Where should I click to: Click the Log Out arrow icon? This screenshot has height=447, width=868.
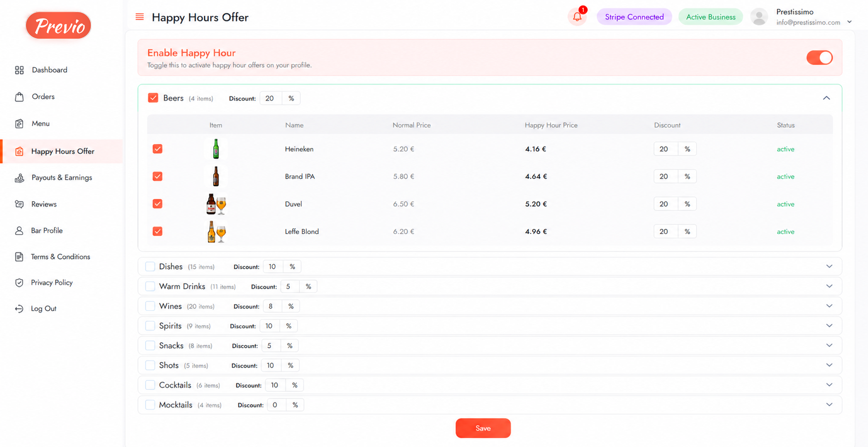19,308
